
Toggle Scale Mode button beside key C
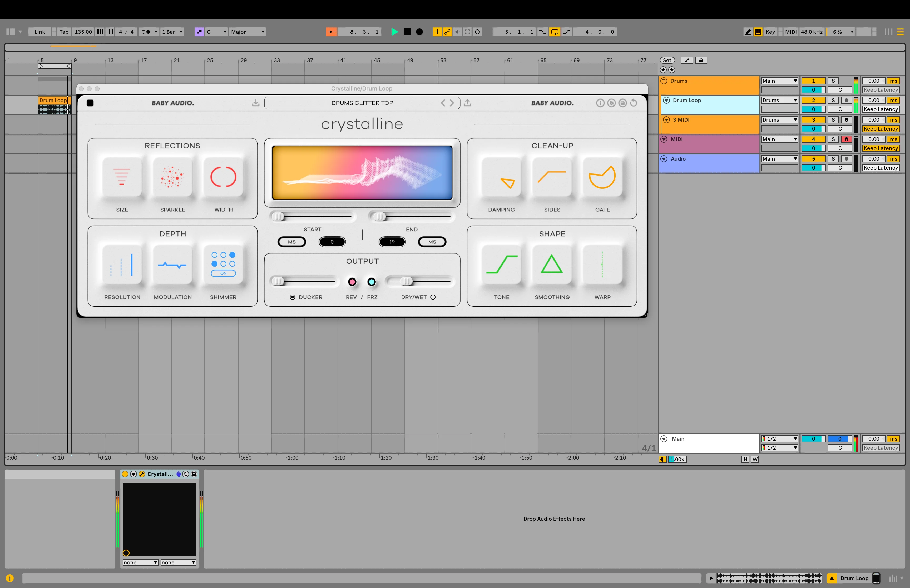(x=199, y=32)
